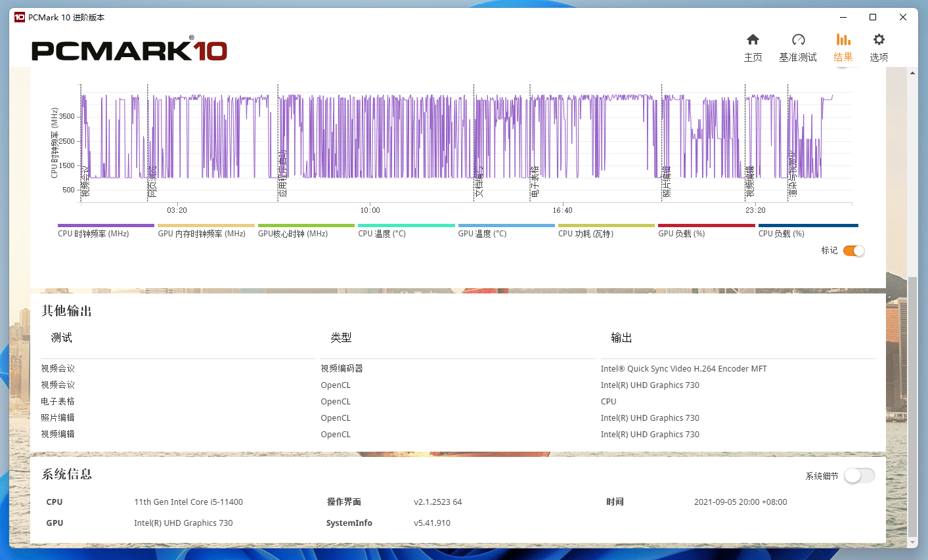Go to 基准测试 benchmark section
This screenshot has height=560, width=928.
[x=798, y=48]
